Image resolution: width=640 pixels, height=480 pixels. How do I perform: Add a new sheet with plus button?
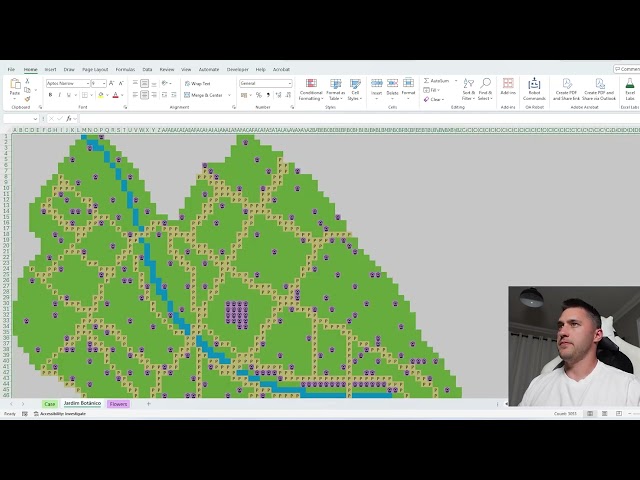pyautogui.click(x=149, y=404)
